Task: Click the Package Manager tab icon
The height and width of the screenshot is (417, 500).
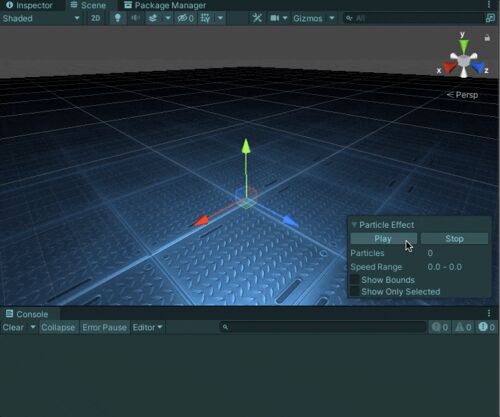Action: (x=128, y=5)
